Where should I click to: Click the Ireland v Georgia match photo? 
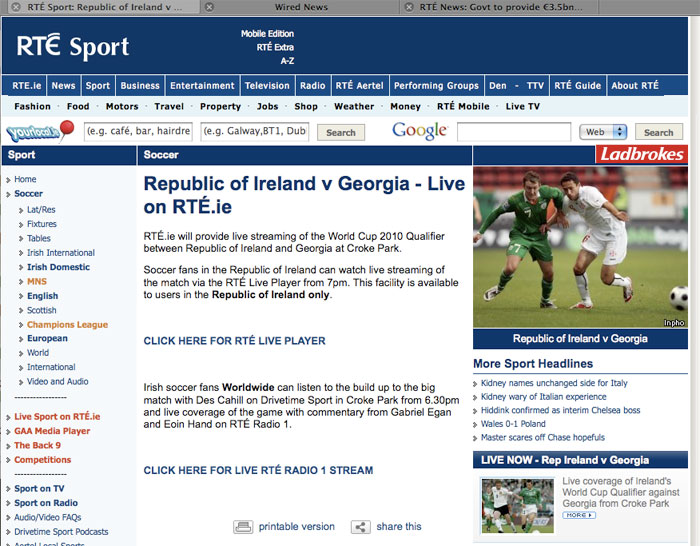[x=580, y=247]
